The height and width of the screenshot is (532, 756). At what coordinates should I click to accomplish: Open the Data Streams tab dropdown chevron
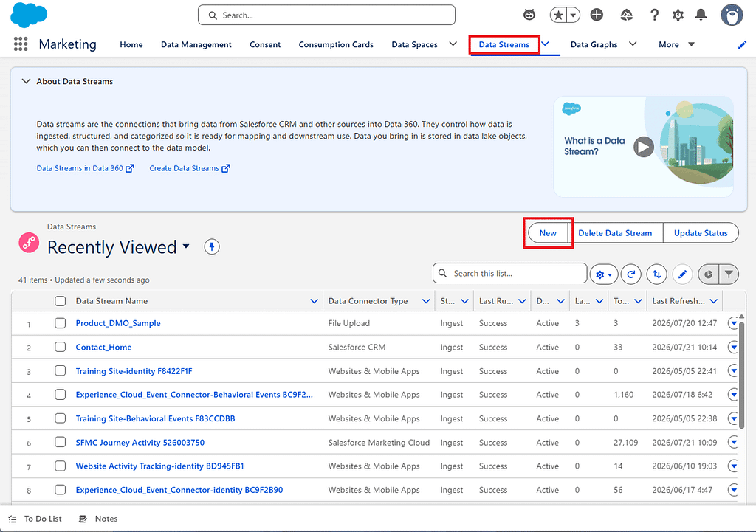click(x=546, y=44)
